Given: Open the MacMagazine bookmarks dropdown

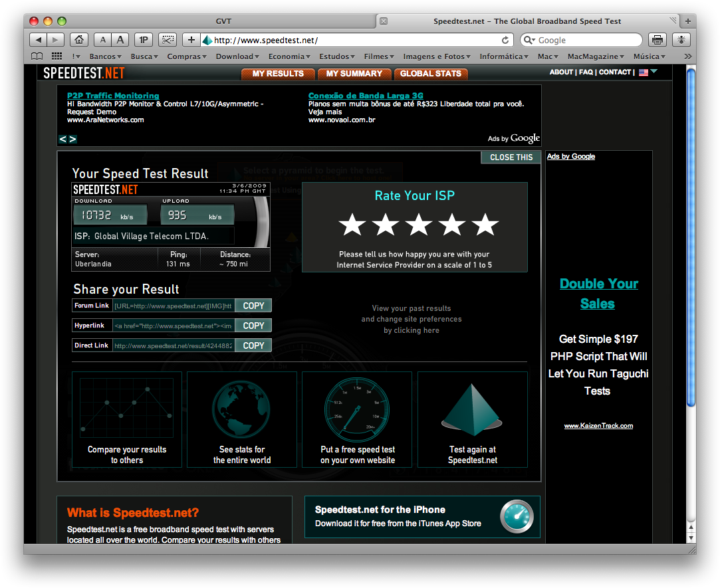Looking at the screenshot, I should click(596, 56).
